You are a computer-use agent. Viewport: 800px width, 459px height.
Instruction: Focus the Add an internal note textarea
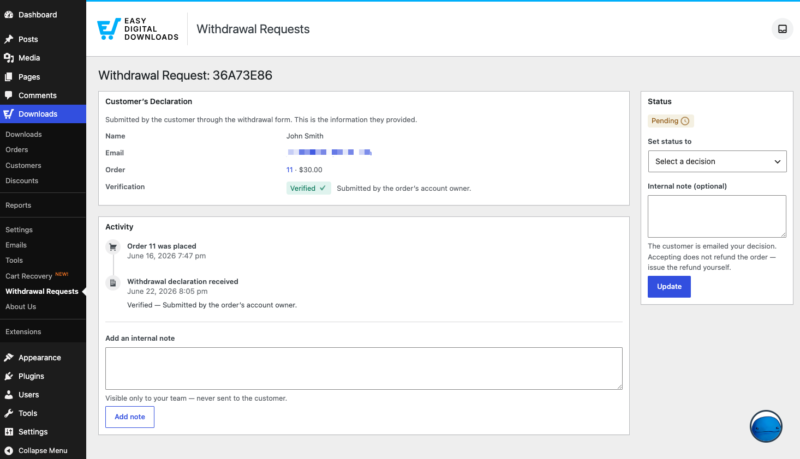[x=364, y=369]
